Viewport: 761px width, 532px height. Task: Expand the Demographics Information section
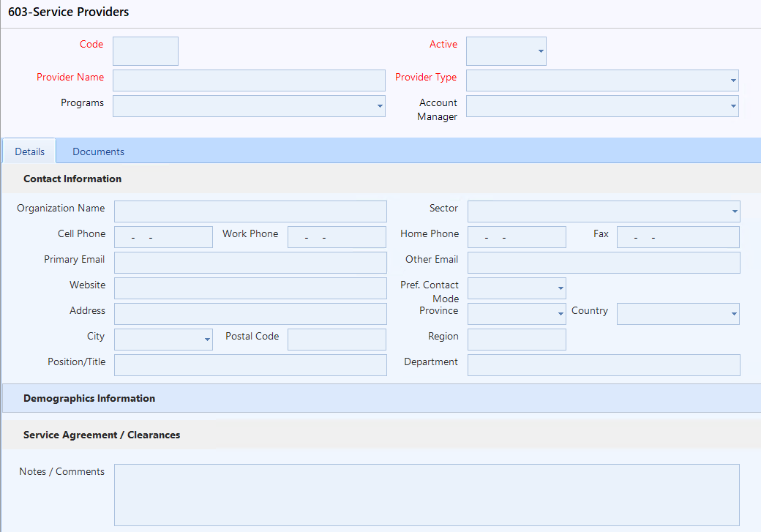[x=381, y=399]
